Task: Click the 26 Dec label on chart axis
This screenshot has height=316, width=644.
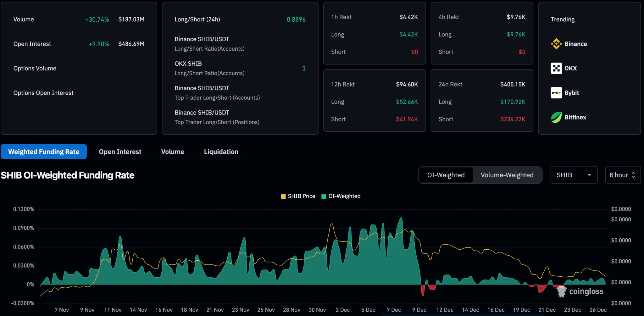Action: (x=598, y=310)
